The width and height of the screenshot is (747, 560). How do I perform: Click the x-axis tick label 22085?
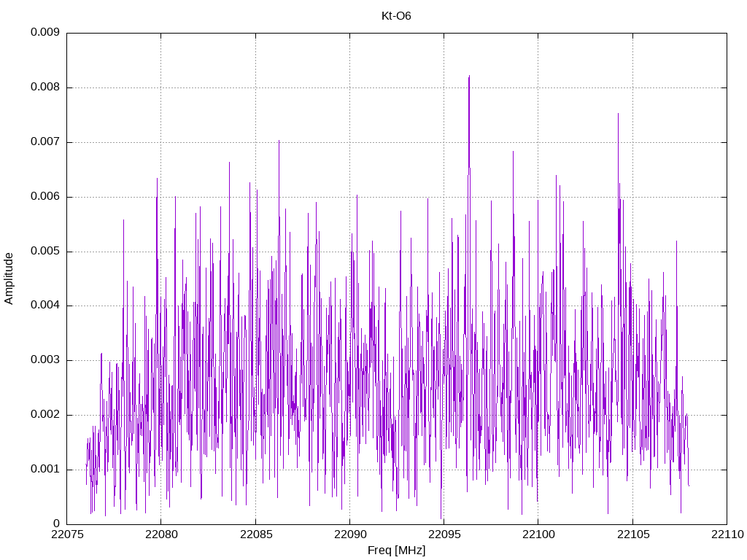tap(255, 534)
